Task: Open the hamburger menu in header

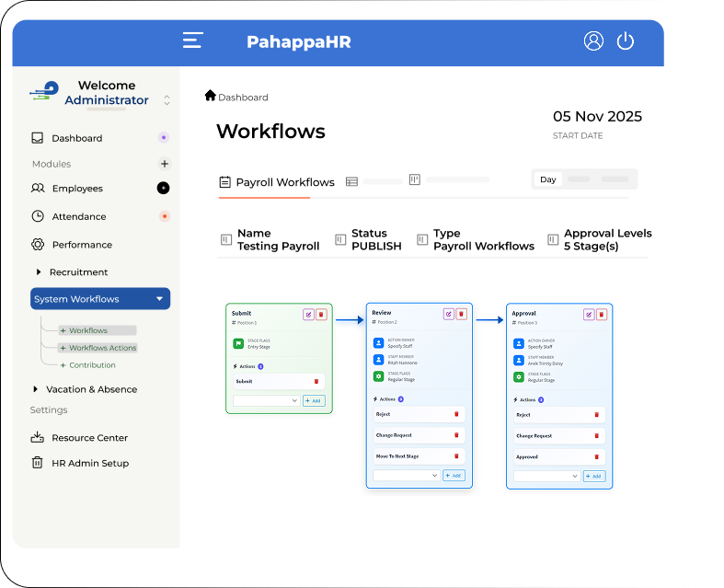Action: pyautogui.click(x=192, y=40)
